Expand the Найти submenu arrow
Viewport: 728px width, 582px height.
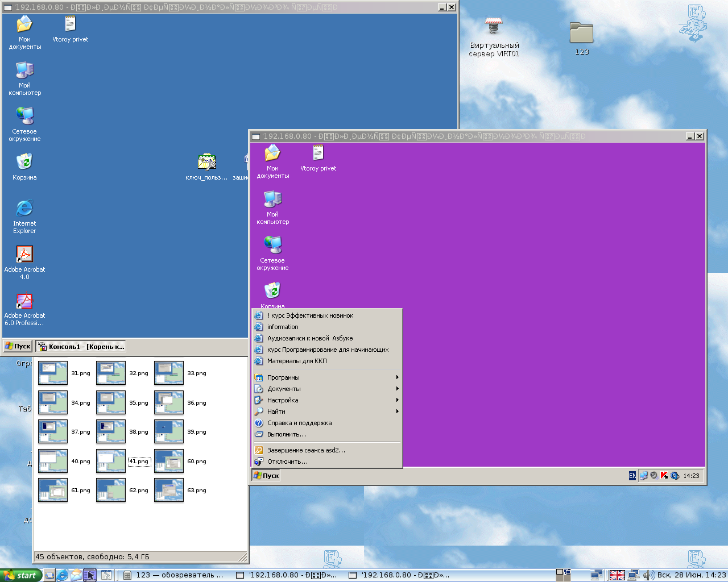click(397, 411)
